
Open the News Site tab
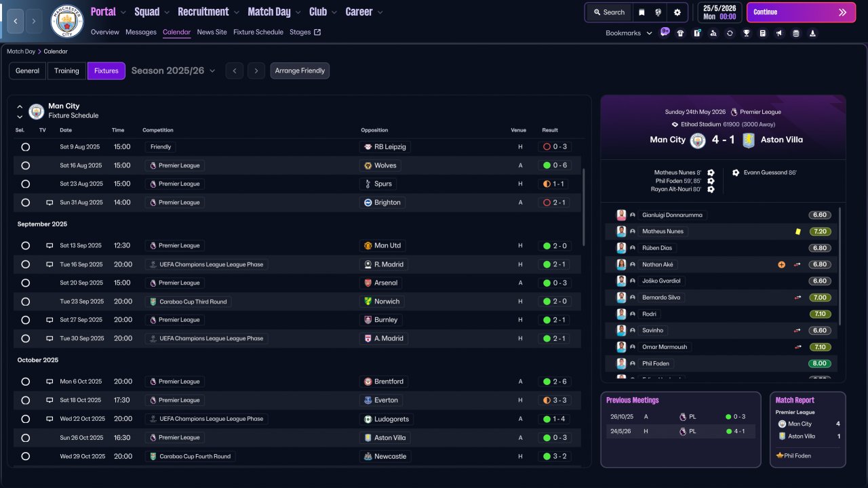coord(212,33)
